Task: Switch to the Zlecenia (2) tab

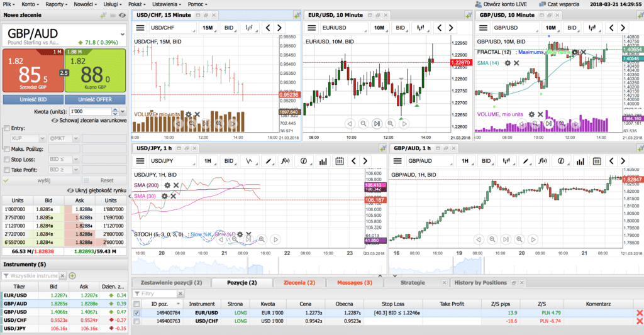Action: [x=299, y=283]
